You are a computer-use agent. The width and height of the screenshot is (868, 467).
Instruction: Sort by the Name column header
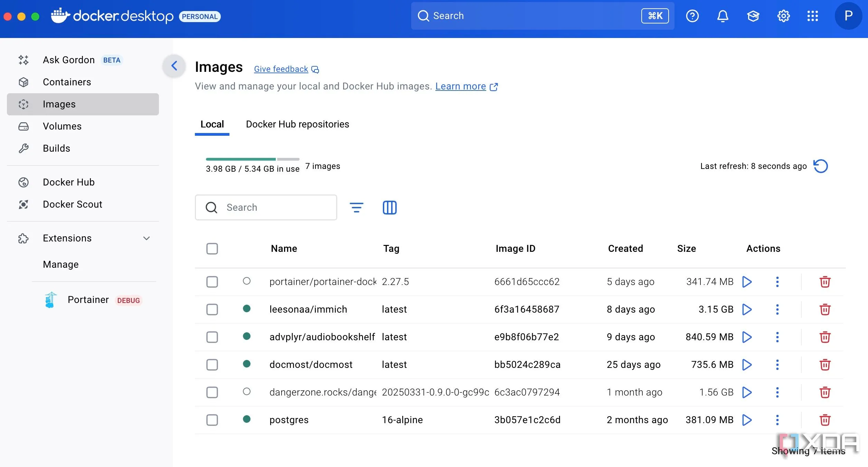284,249
